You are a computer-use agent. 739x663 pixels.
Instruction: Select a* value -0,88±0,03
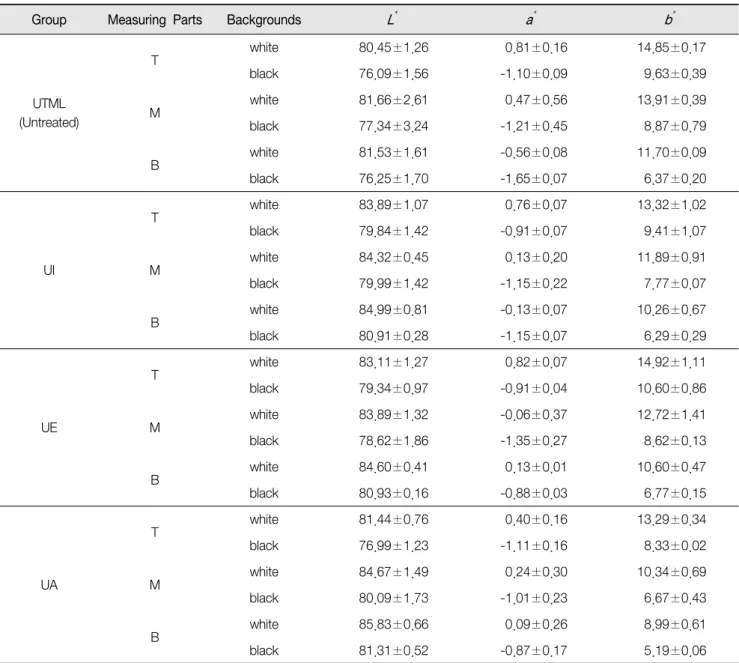coord(534,493)
